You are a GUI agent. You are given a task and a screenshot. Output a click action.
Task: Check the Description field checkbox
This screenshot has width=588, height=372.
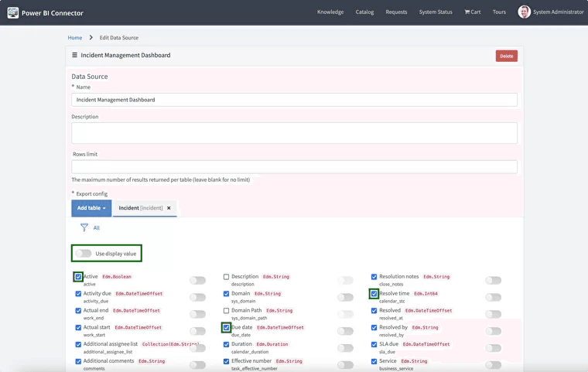click(226, 277)
